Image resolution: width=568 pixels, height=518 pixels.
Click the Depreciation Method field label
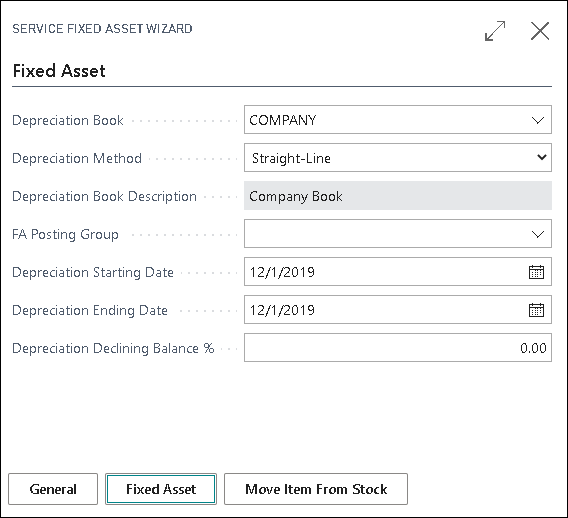[77, 158]
